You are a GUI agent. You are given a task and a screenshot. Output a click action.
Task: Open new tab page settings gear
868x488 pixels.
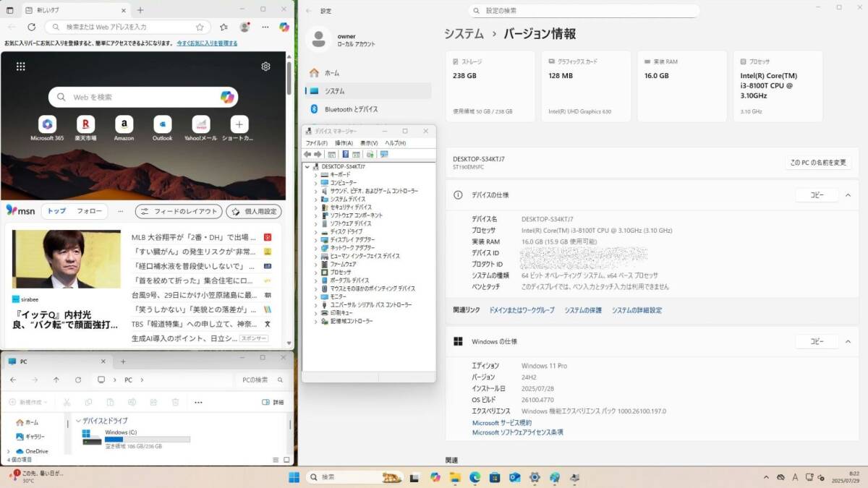click(x=265, y=67)
